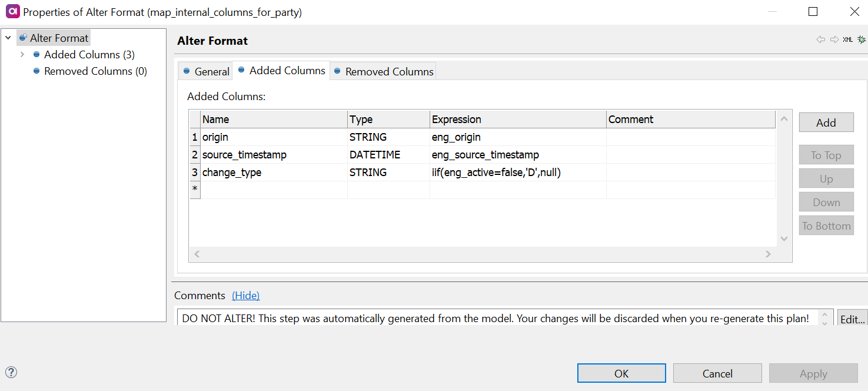Click the forward navigation arrow icon
The height and width of the screenshot is (391, 868).
point(834,40)
